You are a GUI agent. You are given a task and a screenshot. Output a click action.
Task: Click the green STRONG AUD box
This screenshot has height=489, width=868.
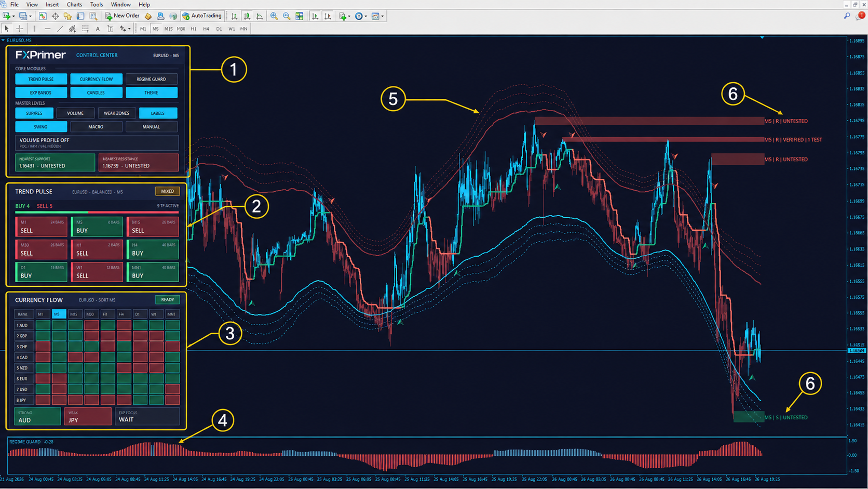pos(37,417)
